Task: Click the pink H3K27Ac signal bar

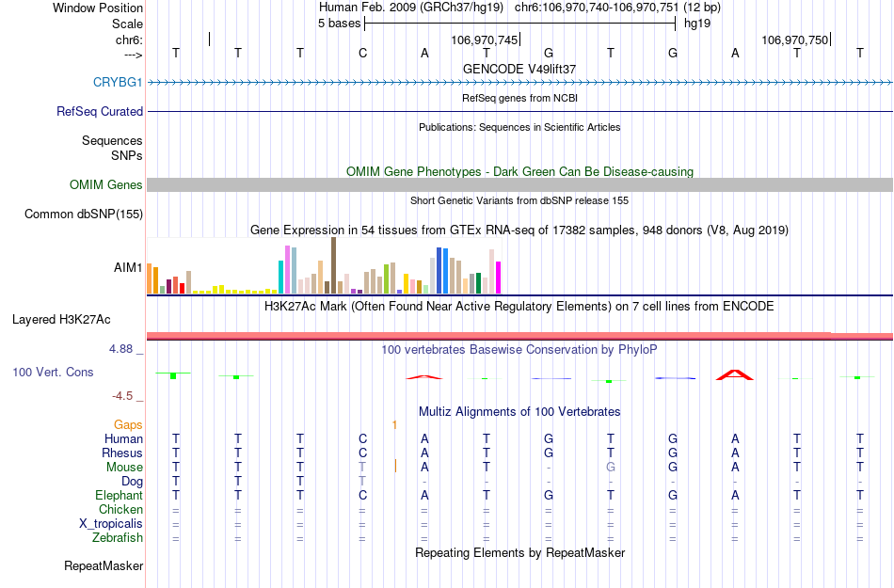Action: (x=519, y=336)
